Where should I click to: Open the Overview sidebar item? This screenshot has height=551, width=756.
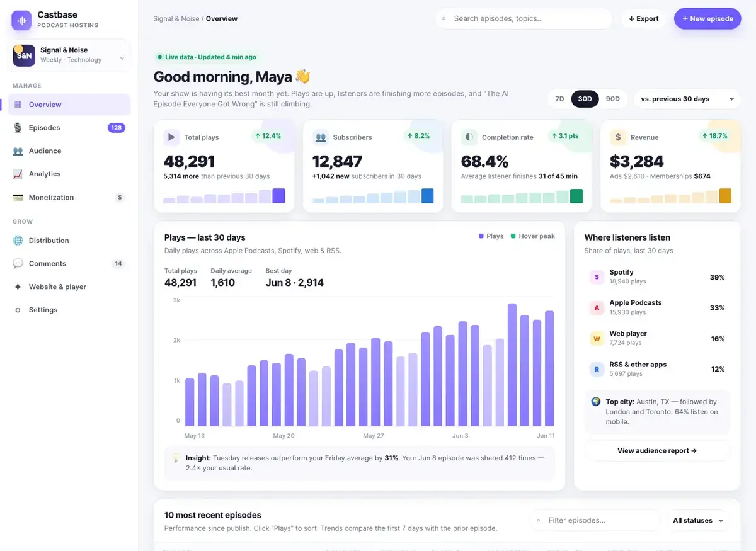tap(69, 105)
